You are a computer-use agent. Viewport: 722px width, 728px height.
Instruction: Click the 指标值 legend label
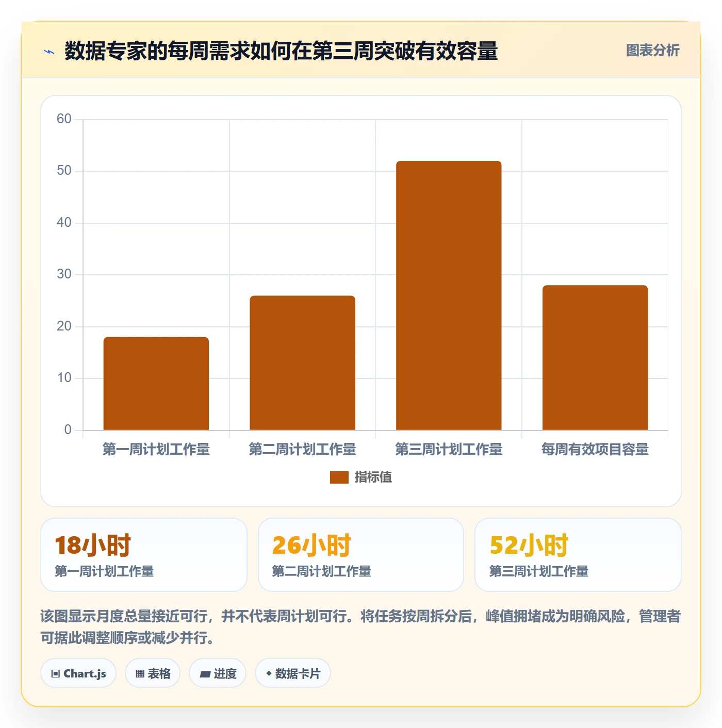tap(373, 477)
